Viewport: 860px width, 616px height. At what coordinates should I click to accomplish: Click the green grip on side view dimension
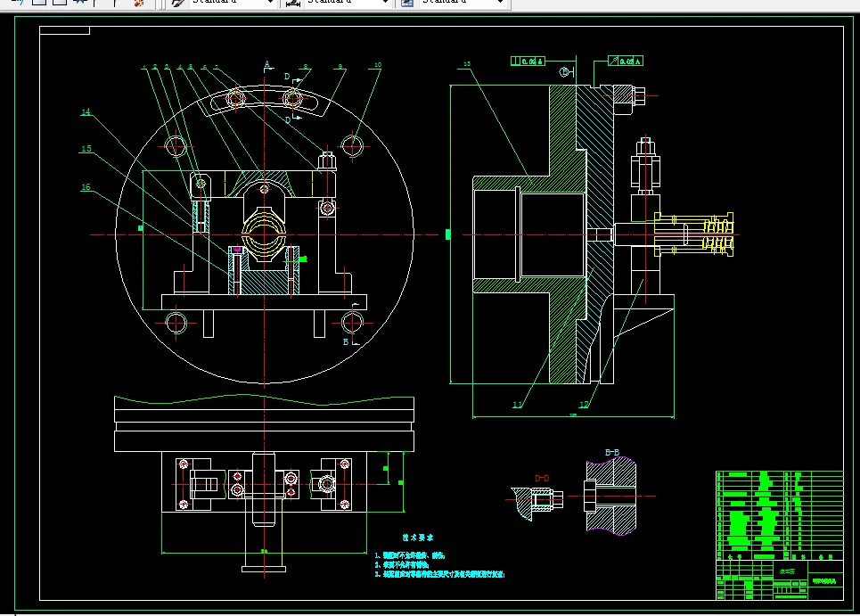(448, 234)
